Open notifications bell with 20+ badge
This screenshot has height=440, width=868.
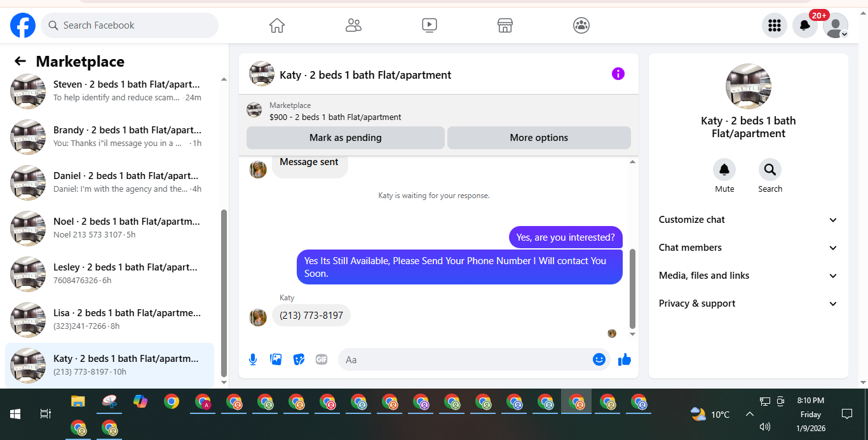(805, 25)
